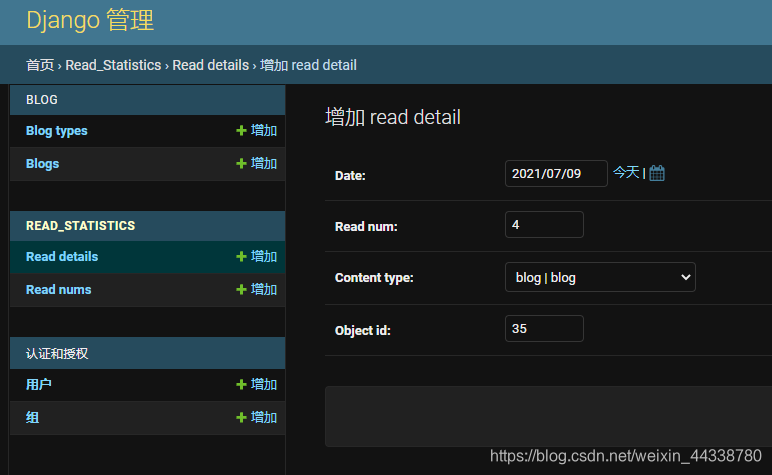
Task: Click the plus icon beside Read details
Action: pos(241,256)
